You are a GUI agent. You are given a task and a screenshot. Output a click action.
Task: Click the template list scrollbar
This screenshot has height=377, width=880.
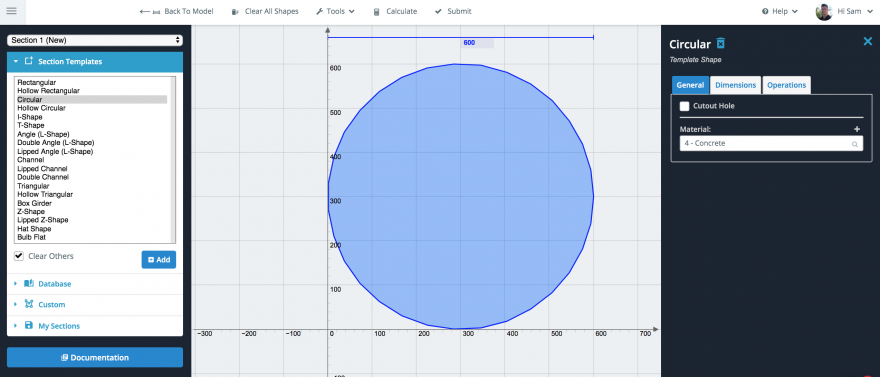172,160
